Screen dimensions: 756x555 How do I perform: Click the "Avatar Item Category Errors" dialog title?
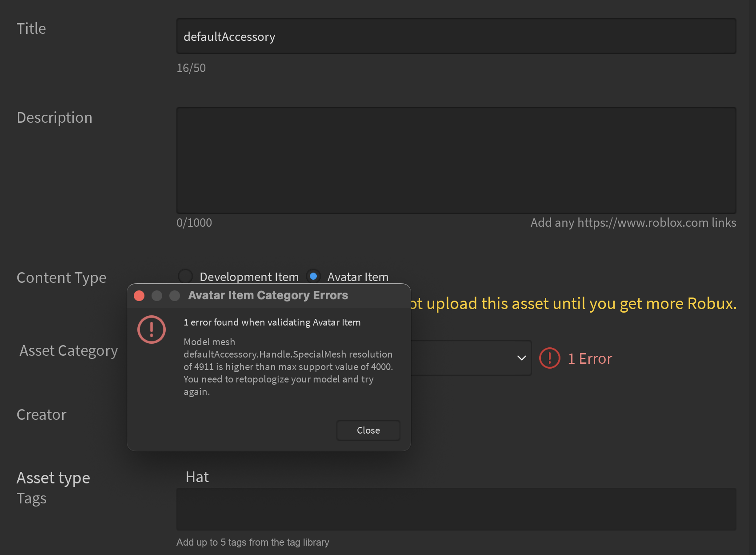[268, 295]
